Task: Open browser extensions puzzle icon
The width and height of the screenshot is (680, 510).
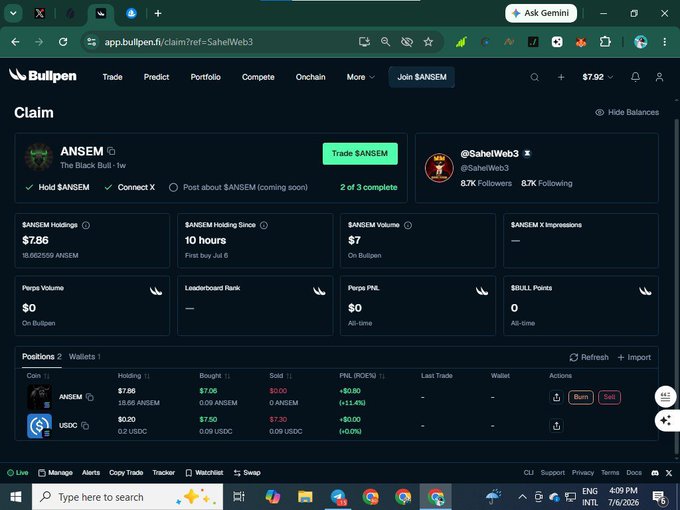Action: [605, 42]
